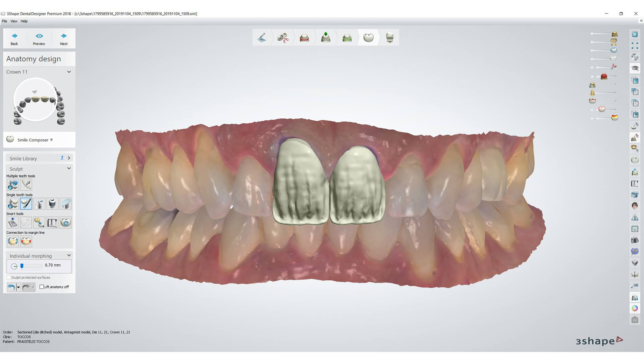Select copy anatomy smart tool
This screenshot has height=362, width=644.
(x=39, y=222)
